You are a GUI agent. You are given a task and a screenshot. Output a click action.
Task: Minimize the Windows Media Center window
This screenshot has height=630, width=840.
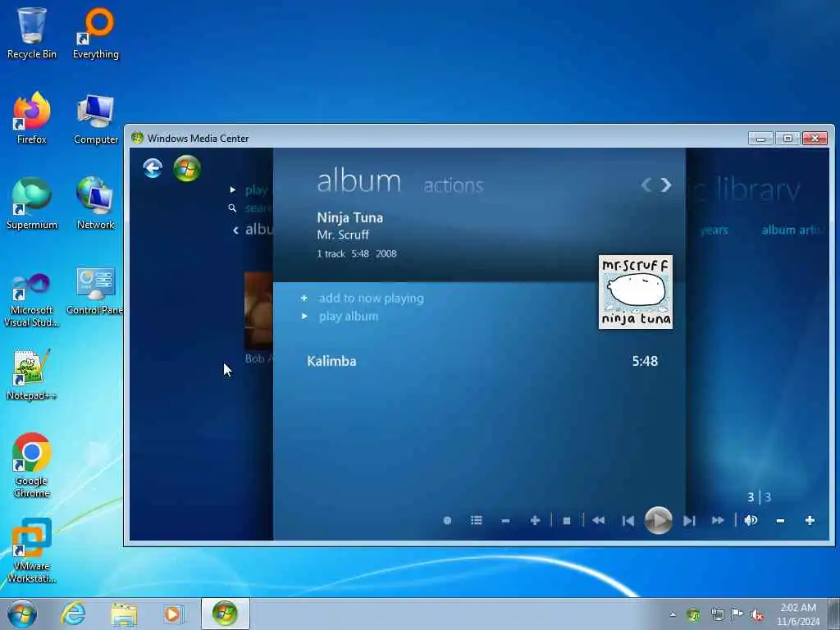760,139
